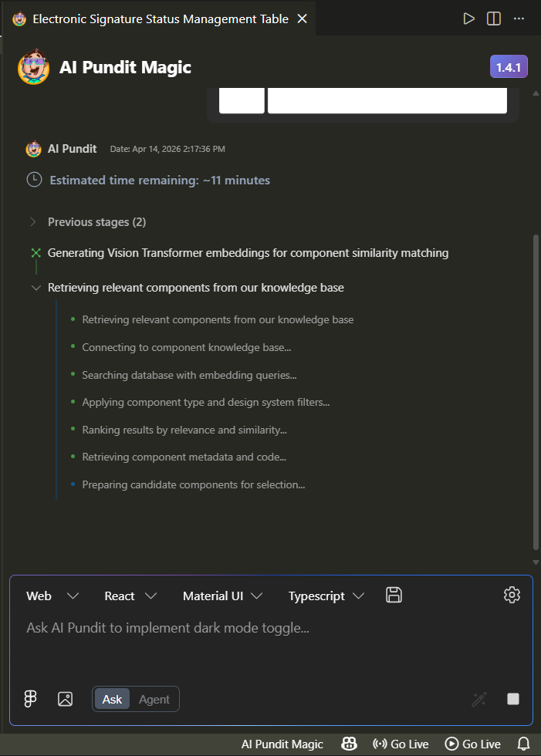The height and width of the screenshot is (756, 541).
Task: Click the wide white preview image in message
Action: tap(387, 100)
